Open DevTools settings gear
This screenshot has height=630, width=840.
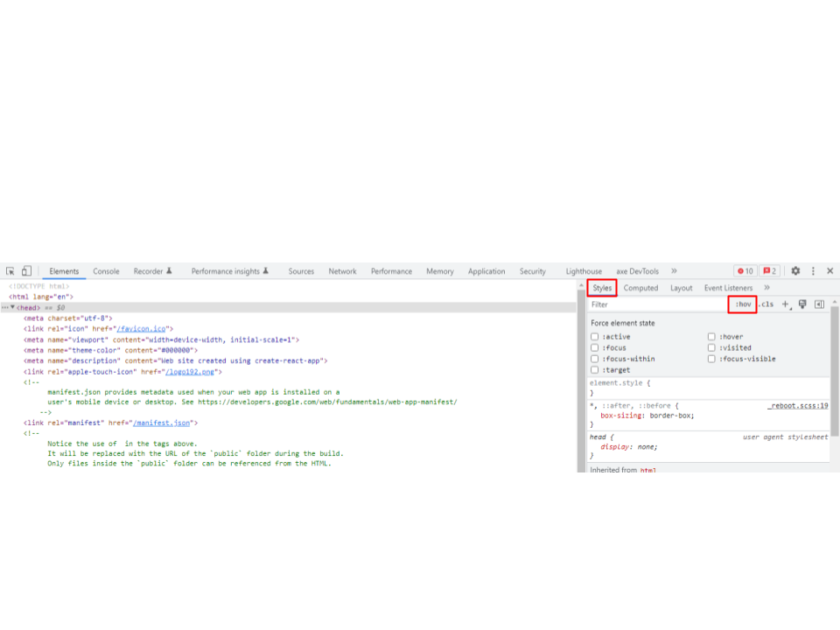[x=794, y=271]
